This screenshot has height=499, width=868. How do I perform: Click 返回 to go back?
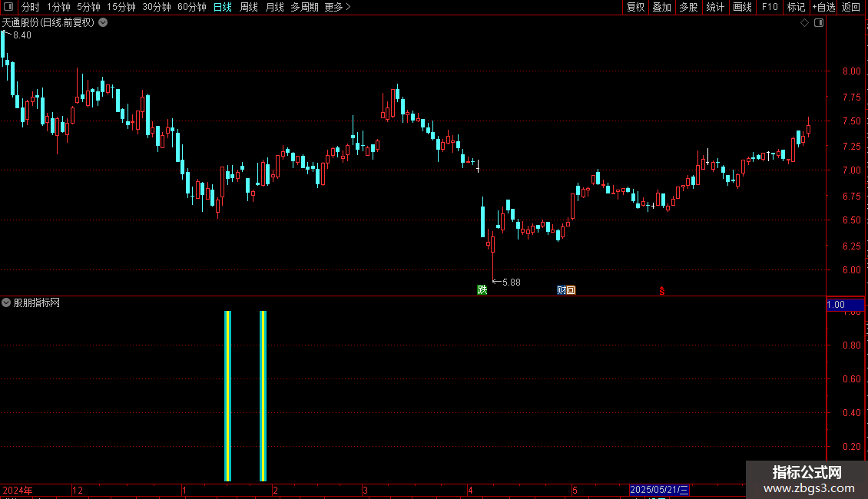click(x=851, y=7)
